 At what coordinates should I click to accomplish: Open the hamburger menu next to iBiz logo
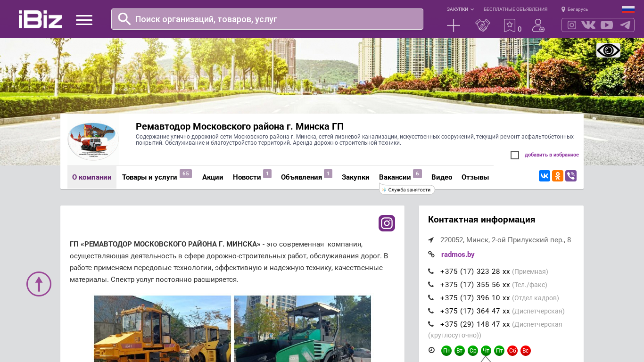[x=84, y=20]
